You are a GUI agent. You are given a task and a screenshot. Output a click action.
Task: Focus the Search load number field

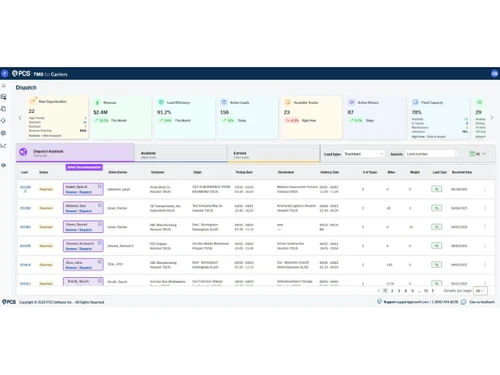[431, 154]
